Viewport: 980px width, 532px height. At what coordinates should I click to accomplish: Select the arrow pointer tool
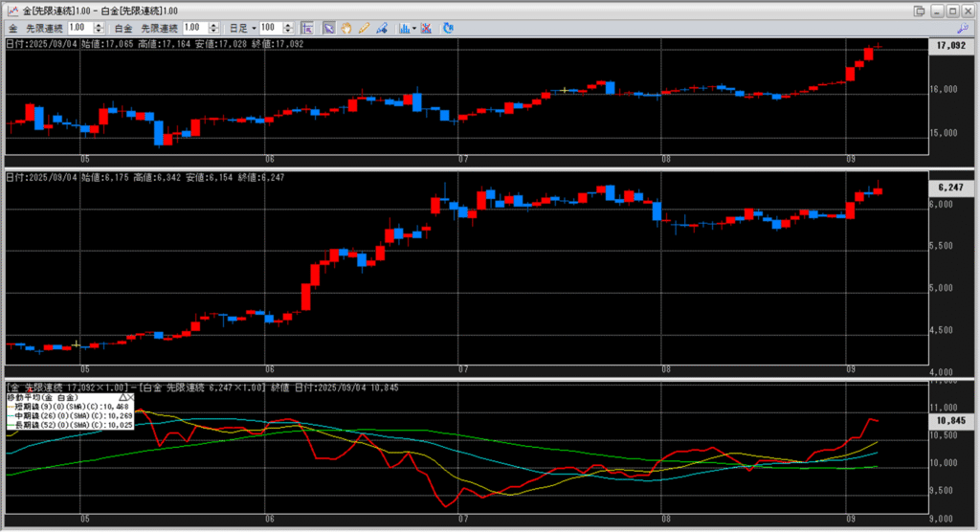[x=329, y=29]
